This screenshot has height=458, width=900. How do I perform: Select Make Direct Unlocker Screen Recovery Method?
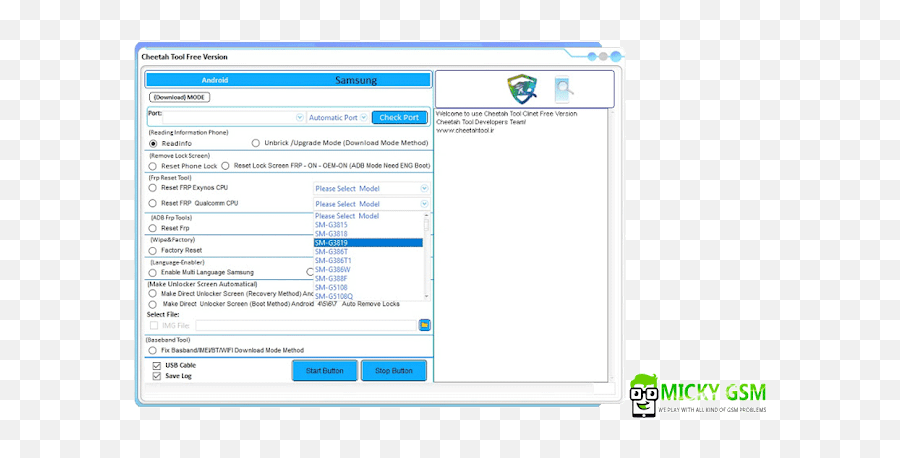153,293
